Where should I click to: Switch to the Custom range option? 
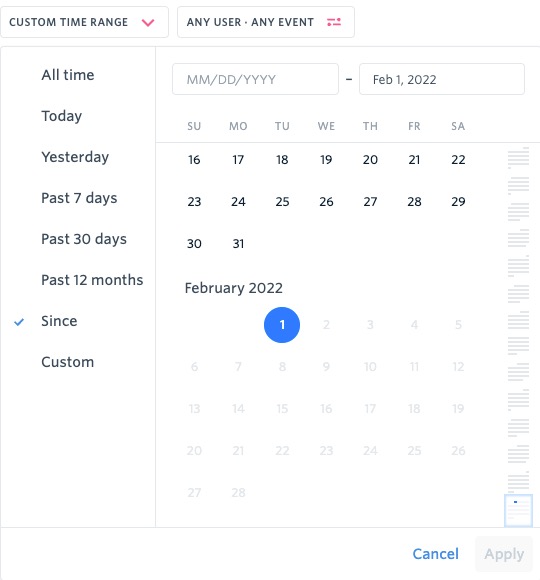[x=68, y=362]
